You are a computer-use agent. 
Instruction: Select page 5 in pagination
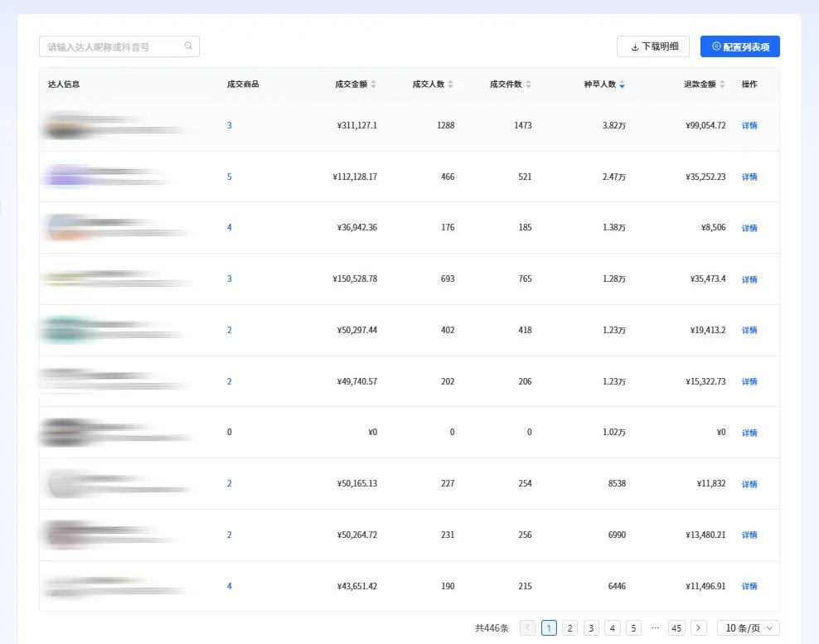coord(633,627)
